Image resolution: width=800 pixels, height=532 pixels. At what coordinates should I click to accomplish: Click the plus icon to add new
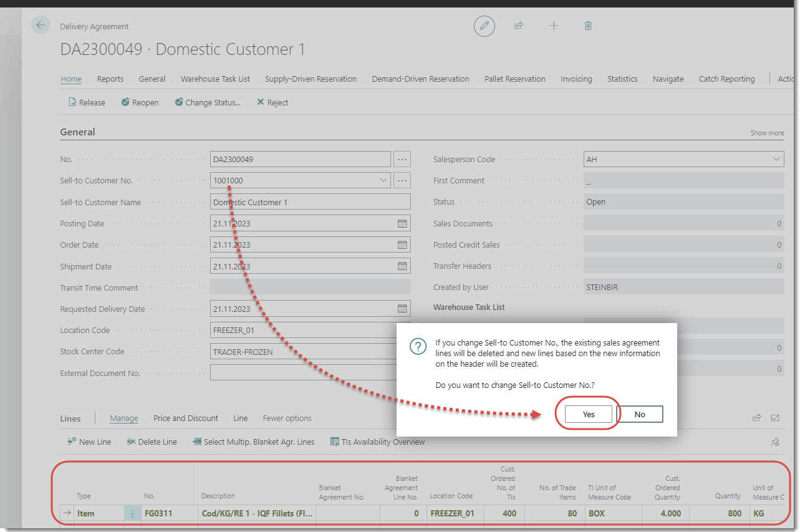click(554, 26)
